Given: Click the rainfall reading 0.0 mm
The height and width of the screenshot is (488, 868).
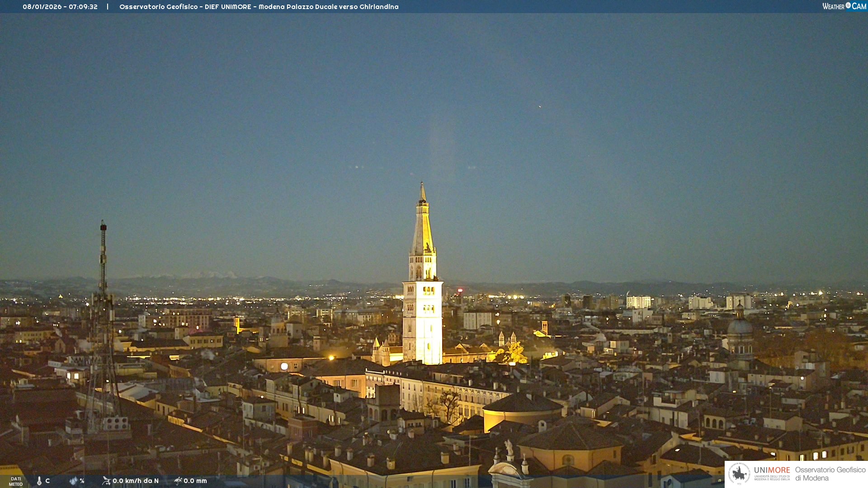Looking at the screenshot, I should pos(195,481).
